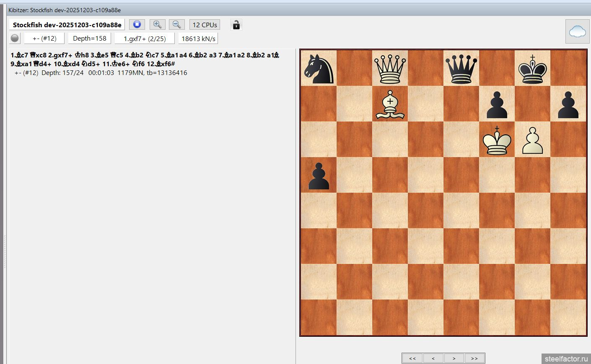Toggle the kibitzer lock icon
Screen dimensions: 591x364
point(236,25)
